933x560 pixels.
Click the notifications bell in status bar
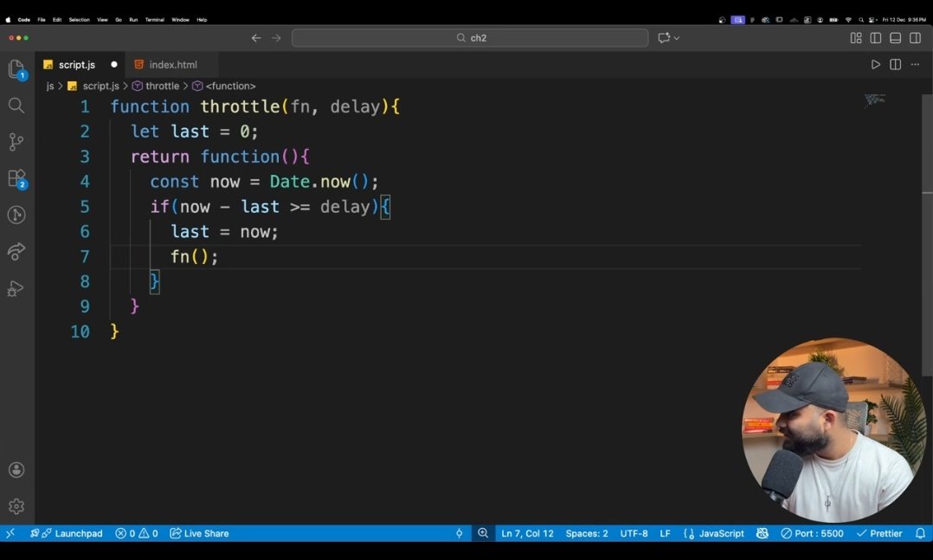(921, 533)
